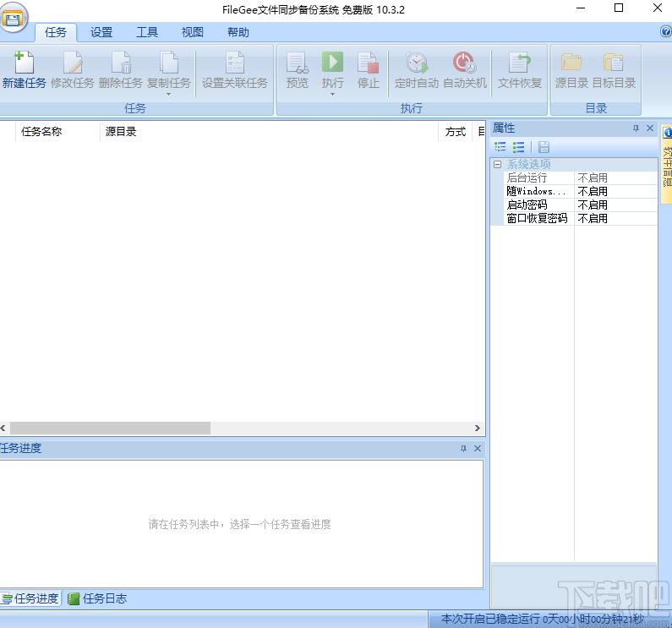Click the 新建任务 (New Task) icon
672x628 pixels.
click(x=24, y=63)
